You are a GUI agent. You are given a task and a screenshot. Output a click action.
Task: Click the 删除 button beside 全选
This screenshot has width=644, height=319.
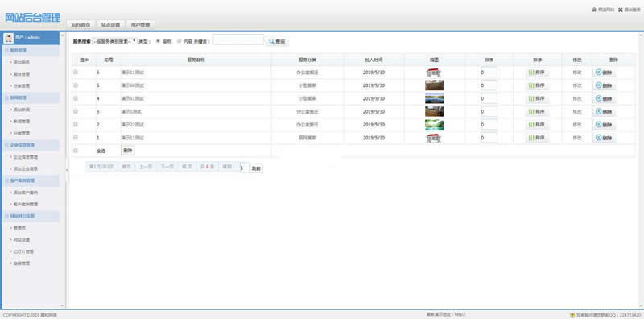point(128,151)
